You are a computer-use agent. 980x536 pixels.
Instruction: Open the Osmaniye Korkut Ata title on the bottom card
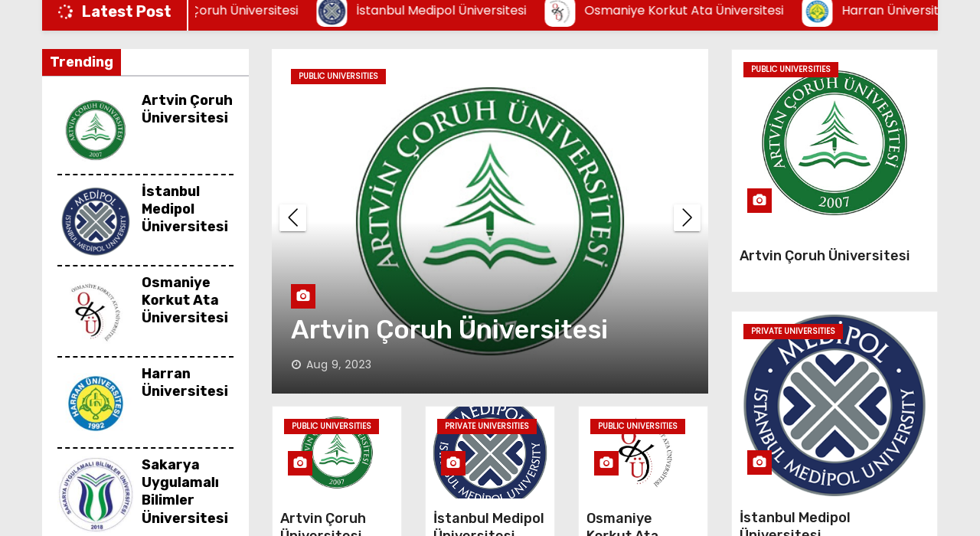[622, 523]
